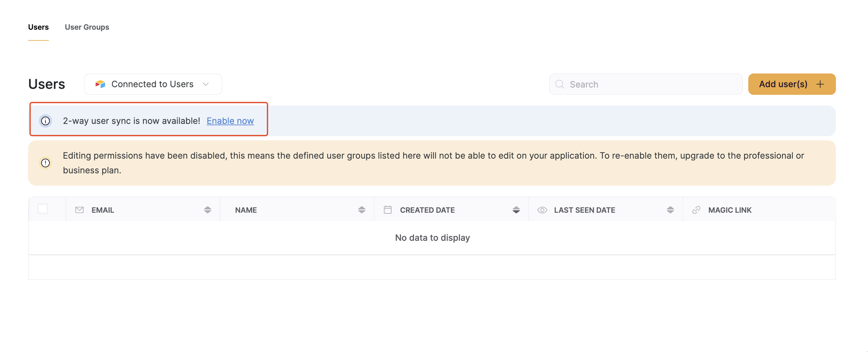Click the calendar icon next to Created Date
The height and width of the screenshot is (352, 868).
click(388, 209)
